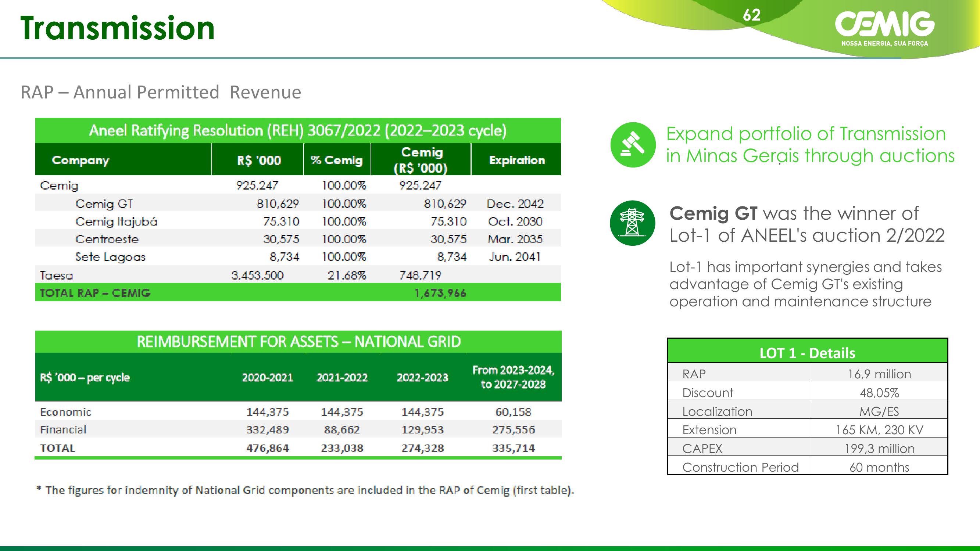Click the 'Cemig GT was the winner' text
Screen dimensions: 980x551
[x=806, y=224]
